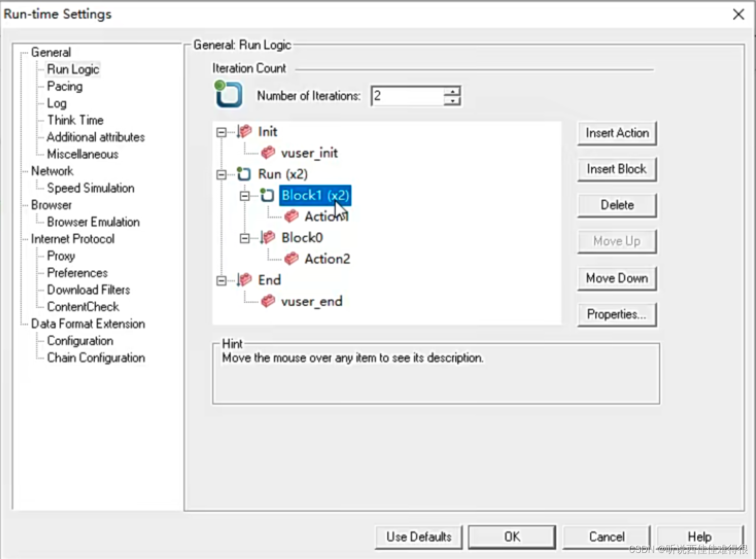
Task: Open Speed Simulation settings
Action: pos(91,188)
